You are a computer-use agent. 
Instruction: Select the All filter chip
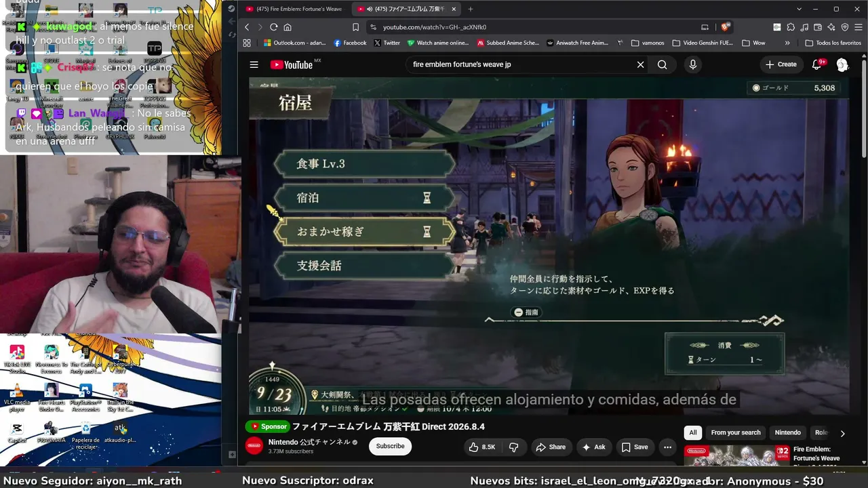693,432
